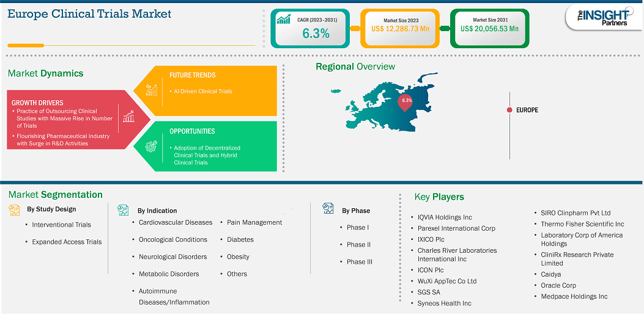Viewport: 644px width, 320px height.
Task: Click the 'By Phase' label
Action: pos(356,211)
